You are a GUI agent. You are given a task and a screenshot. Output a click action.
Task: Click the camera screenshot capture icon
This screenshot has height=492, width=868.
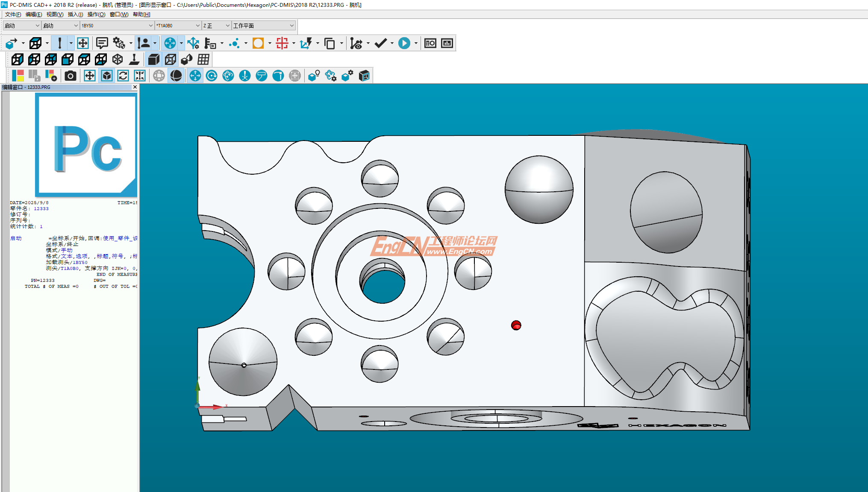pos(71,76)
